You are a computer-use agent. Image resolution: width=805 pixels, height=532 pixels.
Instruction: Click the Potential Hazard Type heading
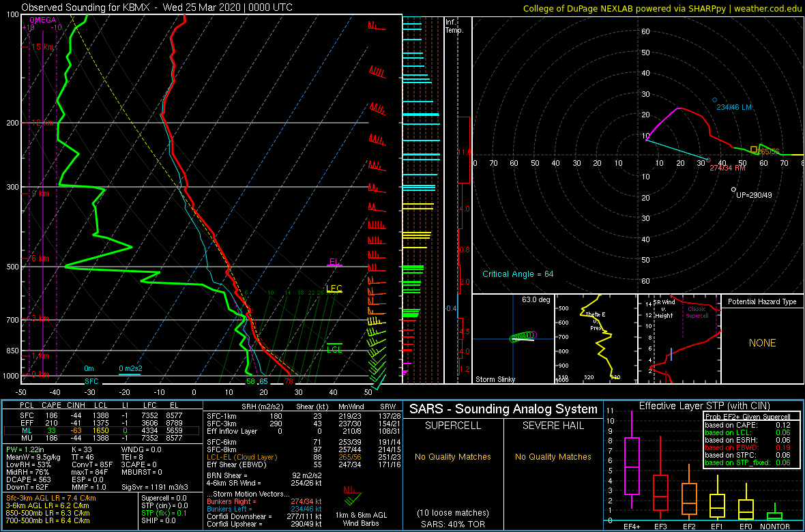pos(762,301)
